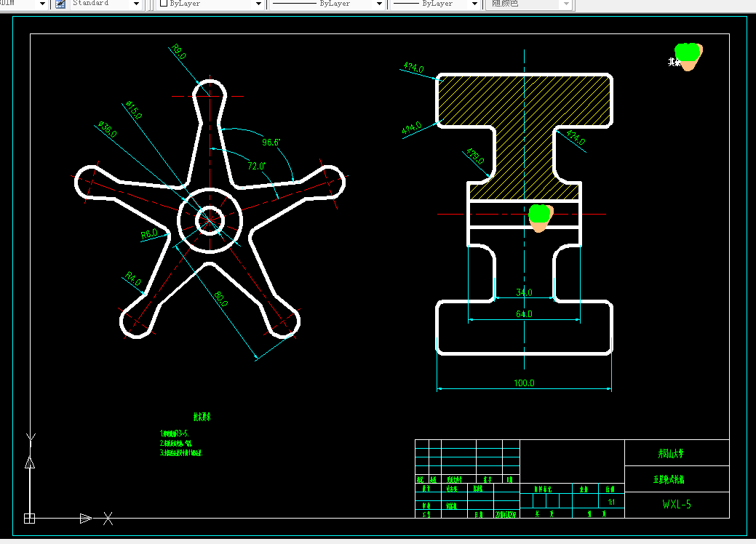The width and height of the screenshot is (756, 544).
Task: Select the ø36.0 diameter dimension text
Action: (107, 129)
